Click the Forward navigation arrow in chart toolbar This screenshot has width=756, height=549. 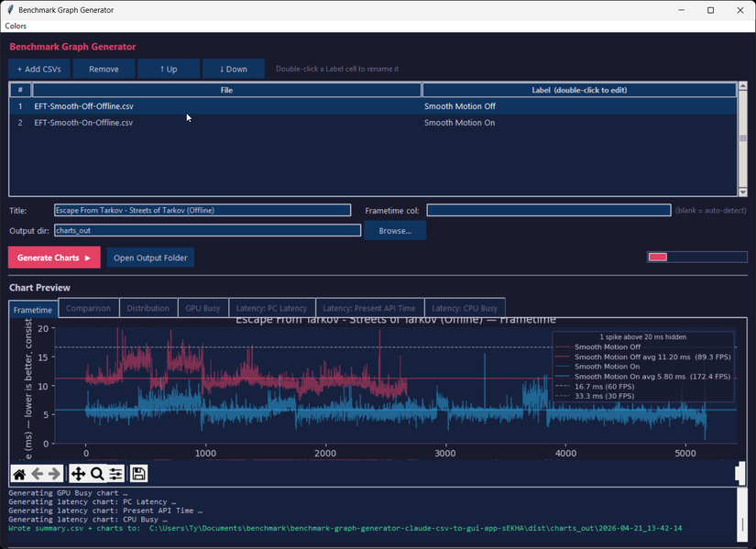tap(53, 474)
